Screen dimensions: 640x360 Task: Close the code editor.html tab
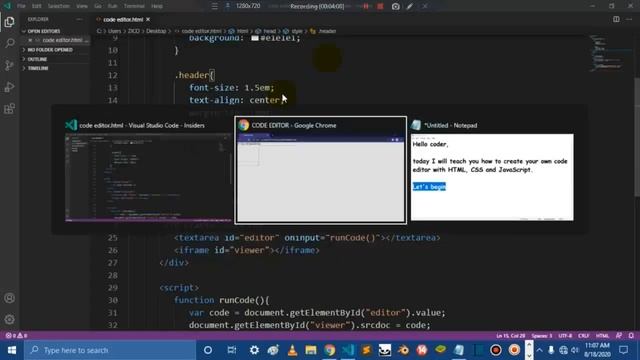click(148, 19)
